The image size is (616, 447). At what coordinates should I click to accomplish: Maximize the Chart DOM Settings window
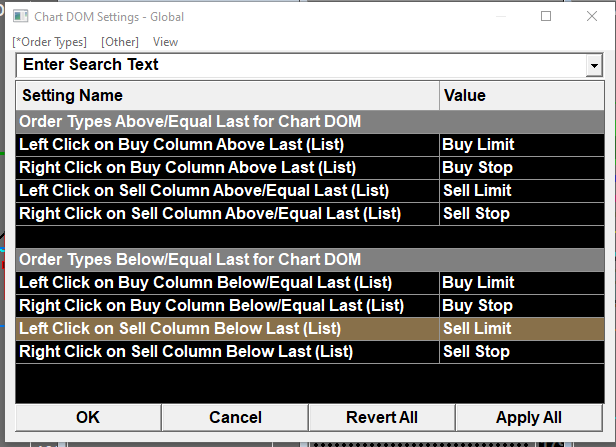[x=546, y=17]
